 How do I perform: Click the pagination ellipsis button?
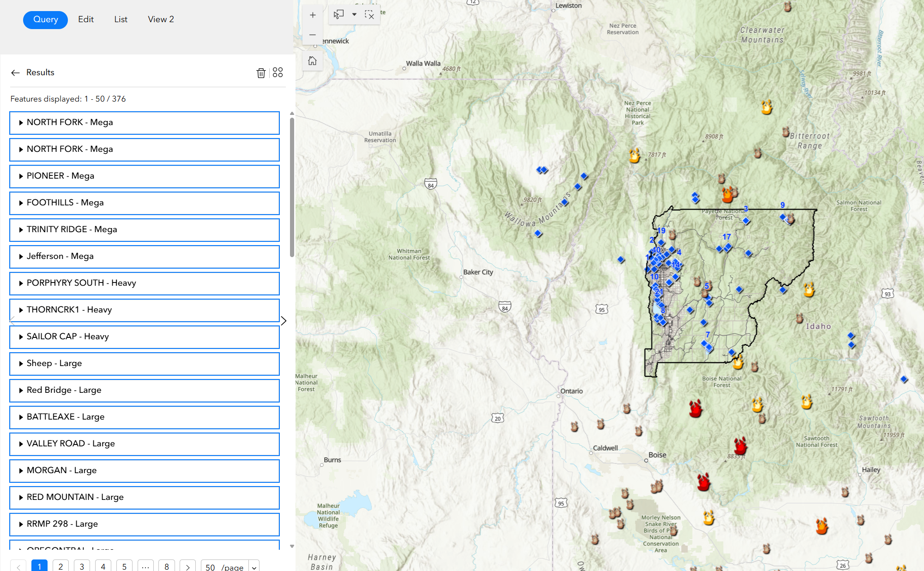(x=145, y=567)
